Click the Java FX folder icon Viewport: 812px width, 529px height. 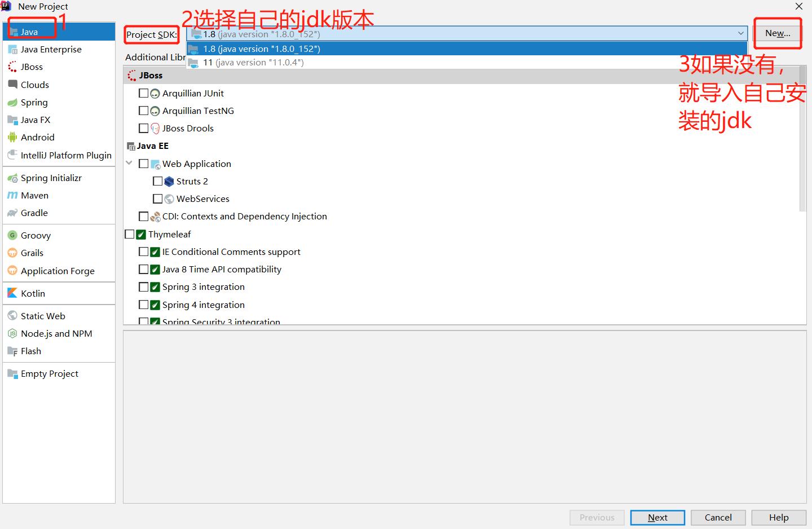click(12, 120)
